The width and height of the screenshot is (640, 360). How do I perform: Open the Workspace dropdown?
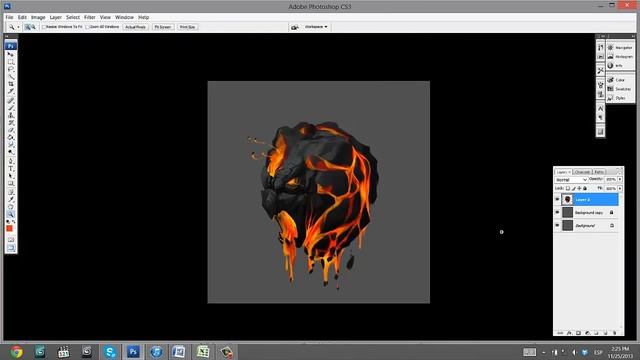coord(316,27)
